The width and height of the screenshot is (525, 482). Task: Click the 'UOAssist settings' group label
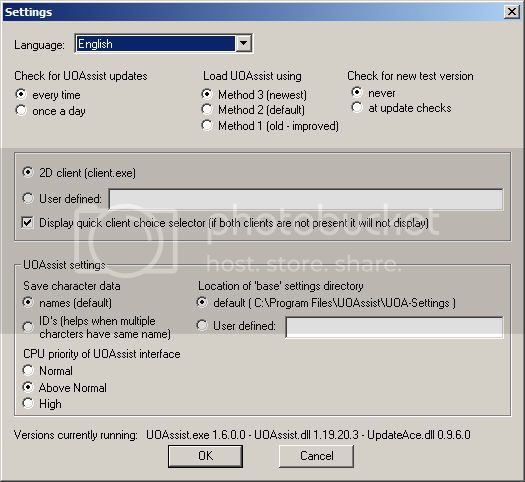(64, 265)
